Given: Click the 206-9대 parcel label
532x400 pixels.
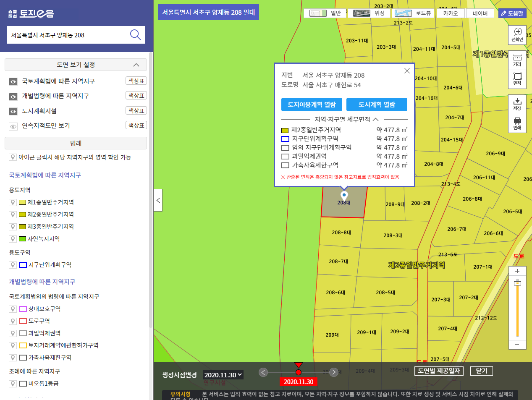Looking at the screenshot, I should tap(495, 154).
